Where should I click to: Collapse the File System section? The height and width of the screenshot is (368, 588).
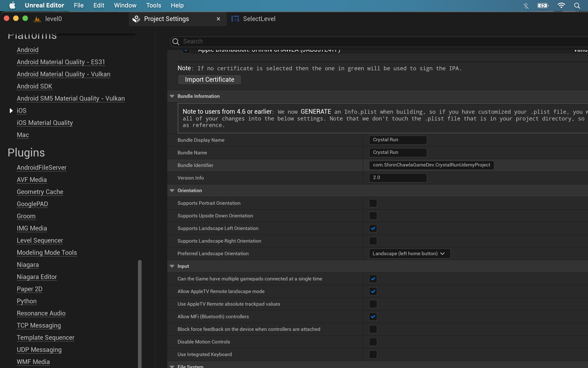pyautogui.click(x=172, y=366)
